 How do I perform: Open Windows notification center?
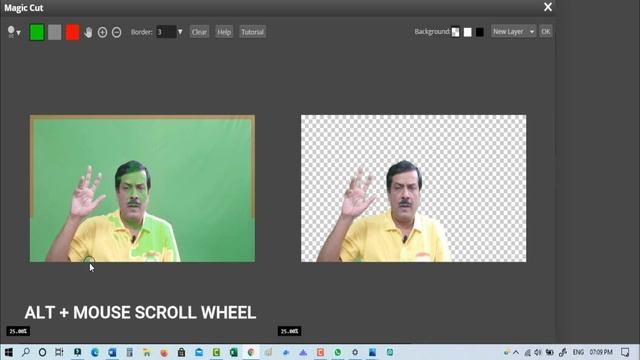click(625, 352)
